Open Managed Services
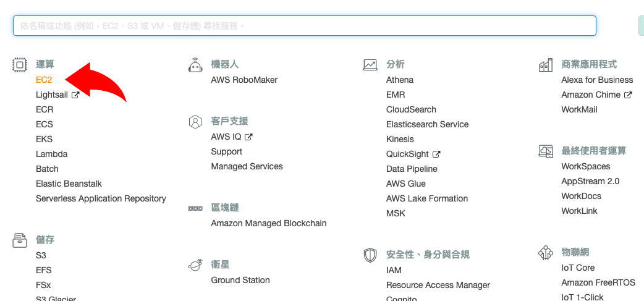 (247, 166)
